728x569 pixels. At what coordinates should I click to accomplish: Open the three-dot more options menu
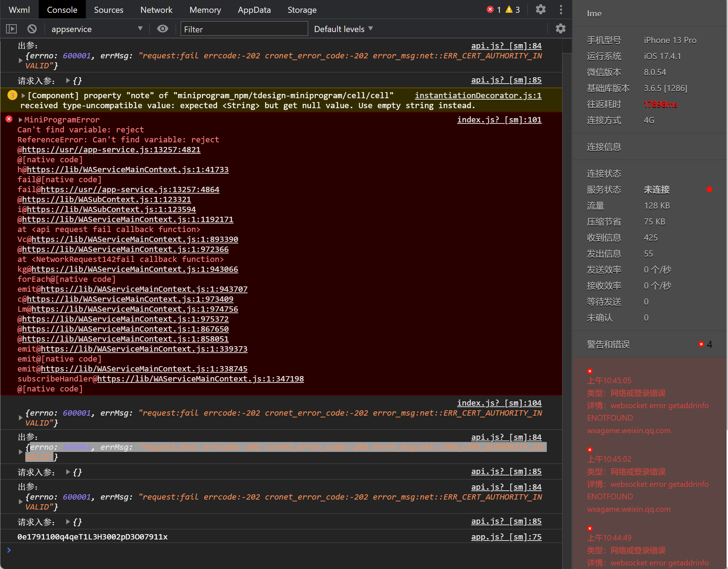561,10
